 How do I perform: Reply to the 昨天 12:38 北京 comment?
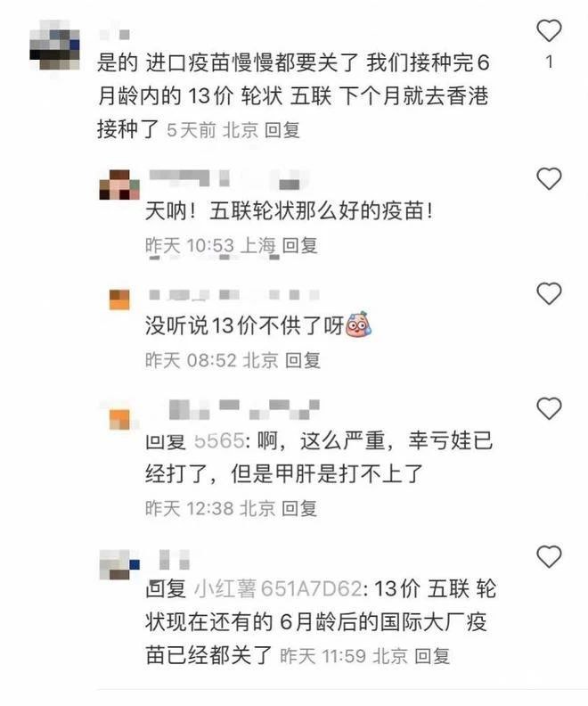point(299,509)
